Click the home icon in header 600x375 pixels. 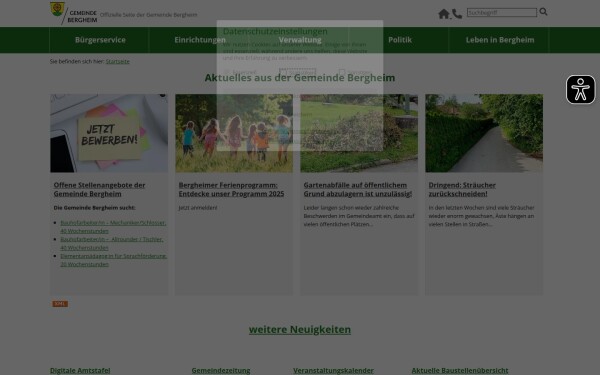click(x=443, y=14)
